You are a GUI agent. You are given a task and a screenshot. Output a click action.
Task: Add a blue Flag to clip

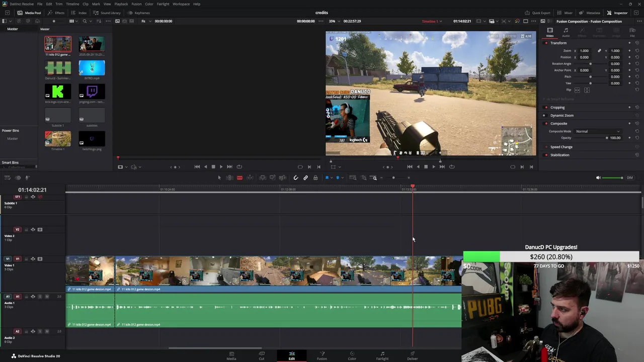[327, 177]
